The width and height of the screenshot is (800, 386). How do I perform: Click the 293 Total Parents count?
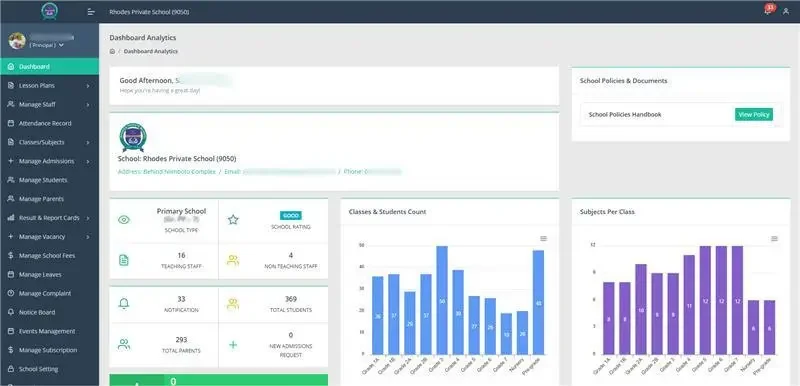point(181,340)
